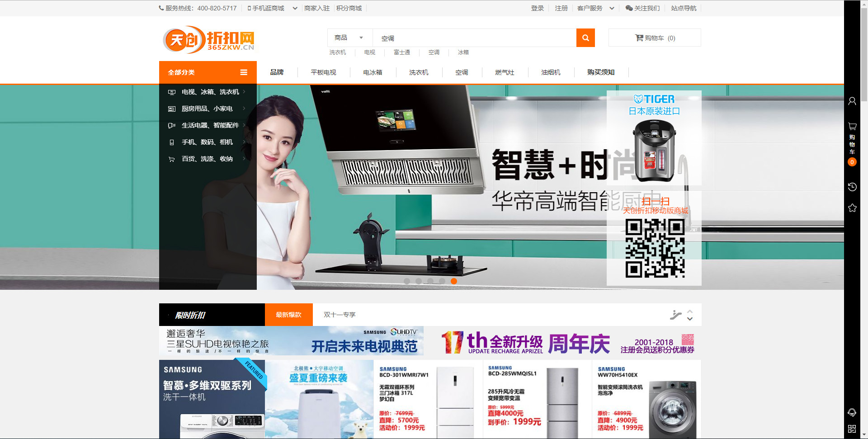Viewport: 868px width, 439px height.
Task: Click the escalator icon in 限时折扣 bar
Action: 675,315
